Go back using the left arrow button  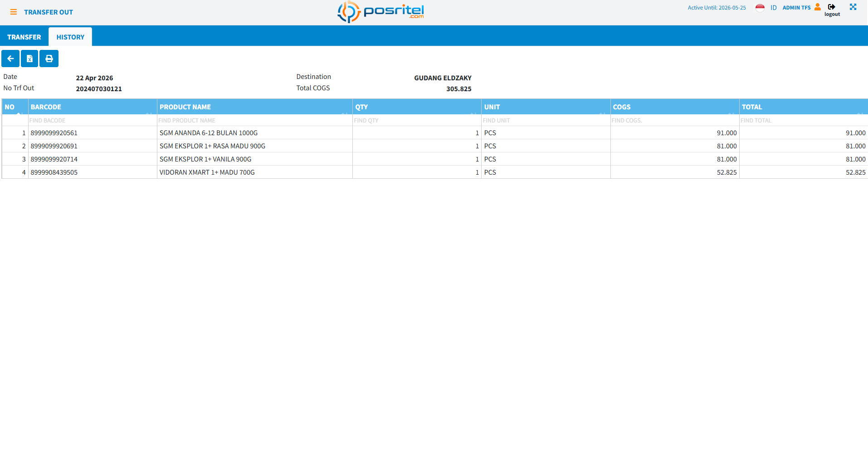(x=10, y=59)
